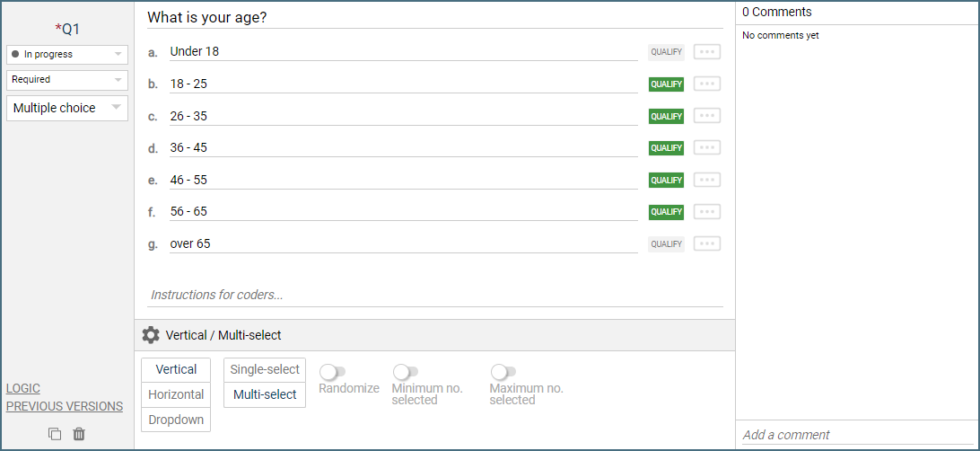Screen dimensions: 980x451
Task: Click the 'Instructions for coders' field
Action: (435, 295)
